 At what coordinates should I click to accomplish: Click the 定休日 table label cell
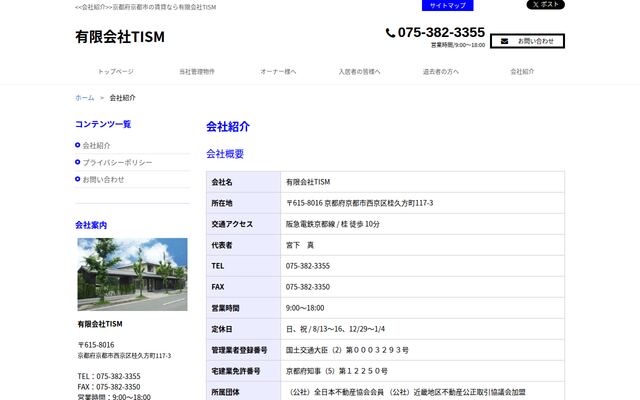(244, 329)
